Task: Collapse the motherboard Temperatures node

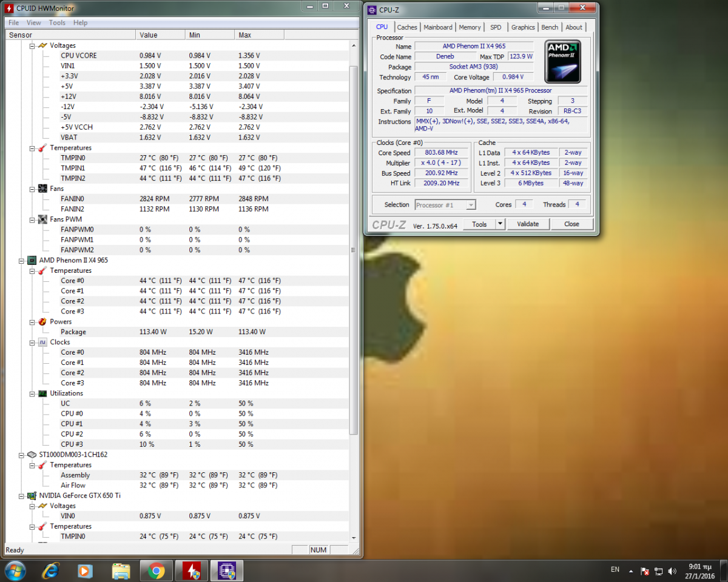Action: [x=32, y=148]
